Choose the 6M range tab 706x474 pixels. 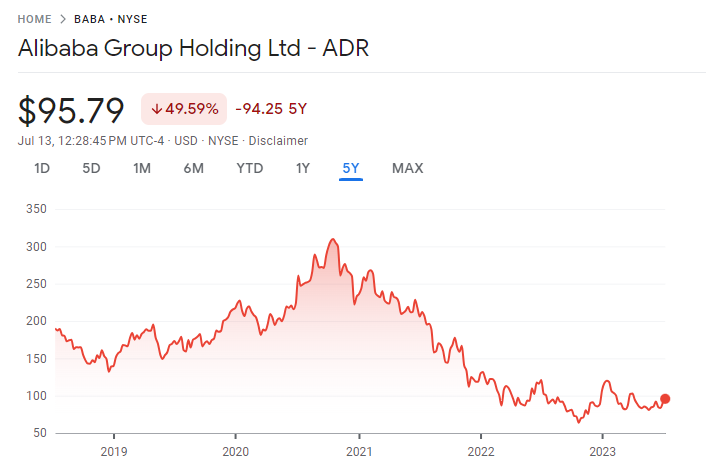coord(193,168)
